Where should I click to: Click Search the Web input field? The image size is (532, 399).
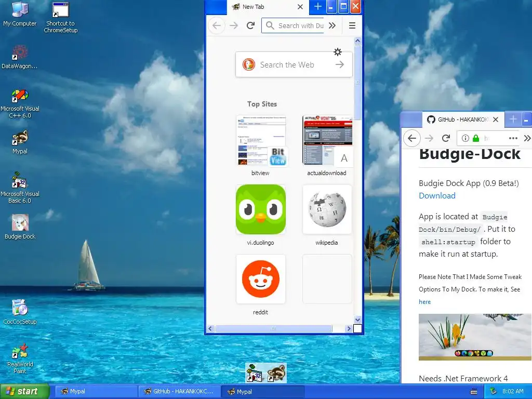pyautogui.click(x=294, y=64)
